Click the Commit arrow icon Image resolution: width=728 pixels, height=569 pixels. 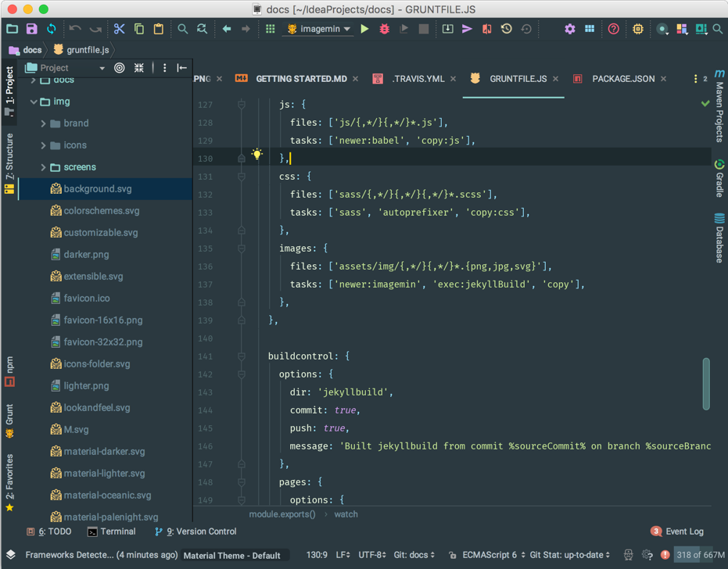467,29
